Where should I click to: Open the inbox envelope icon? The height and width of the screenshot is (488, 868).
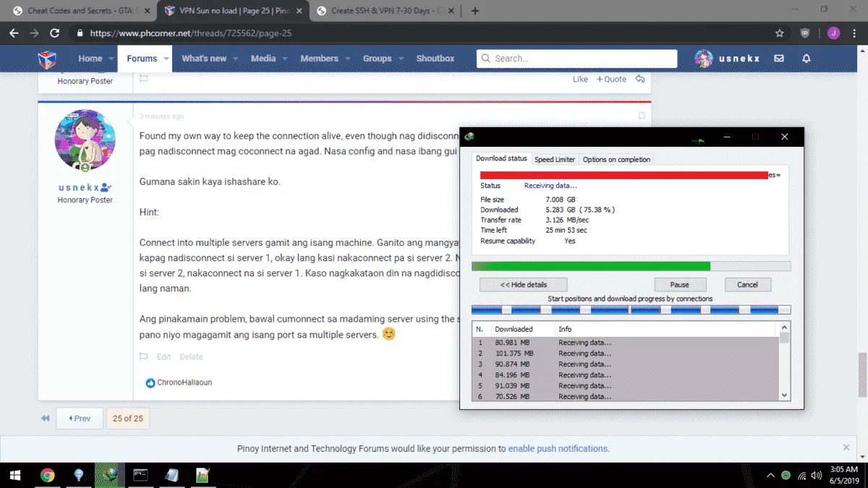tap(779, 59)
